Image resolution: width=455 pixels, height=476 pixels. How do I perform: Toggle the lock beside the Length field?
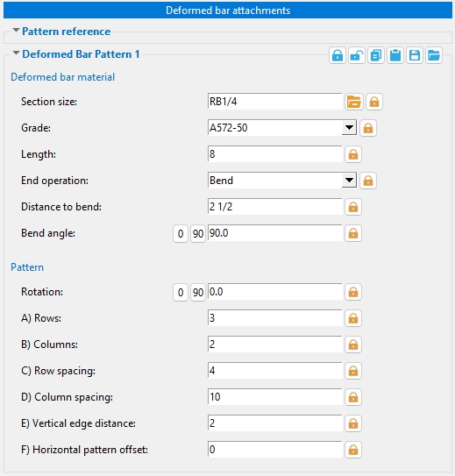click(x=353, y=154)
